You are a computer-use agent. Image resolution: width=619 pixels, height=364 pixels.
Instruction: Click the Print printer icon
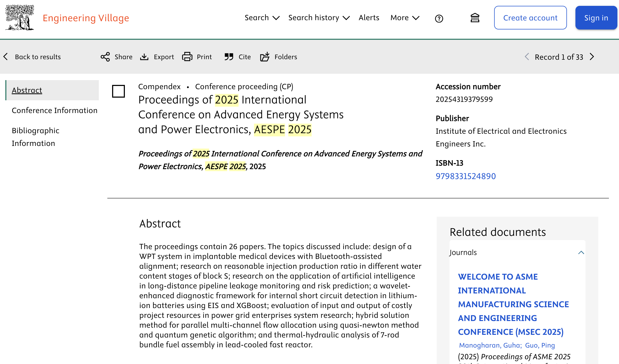(x=187, y=57)
